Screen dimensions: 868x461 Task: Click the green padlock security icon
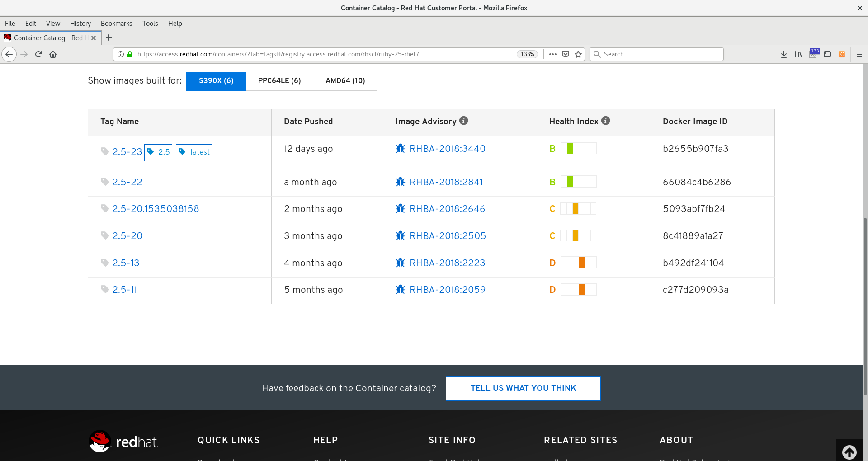tap(130, 54)
